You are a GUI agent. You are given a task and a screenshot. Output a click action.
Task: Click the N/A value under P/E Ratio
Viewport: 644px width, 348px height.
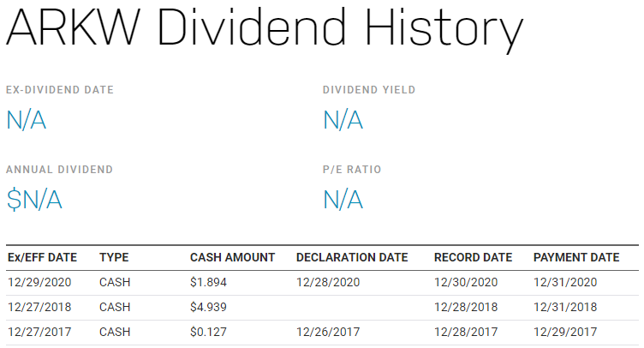pos(343,200)
